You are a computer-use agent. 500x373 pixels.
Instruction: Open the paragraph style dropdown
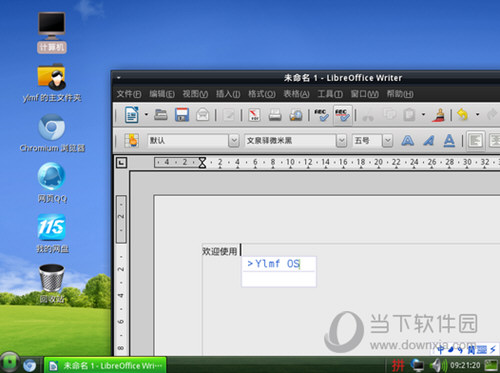point(234,141)
